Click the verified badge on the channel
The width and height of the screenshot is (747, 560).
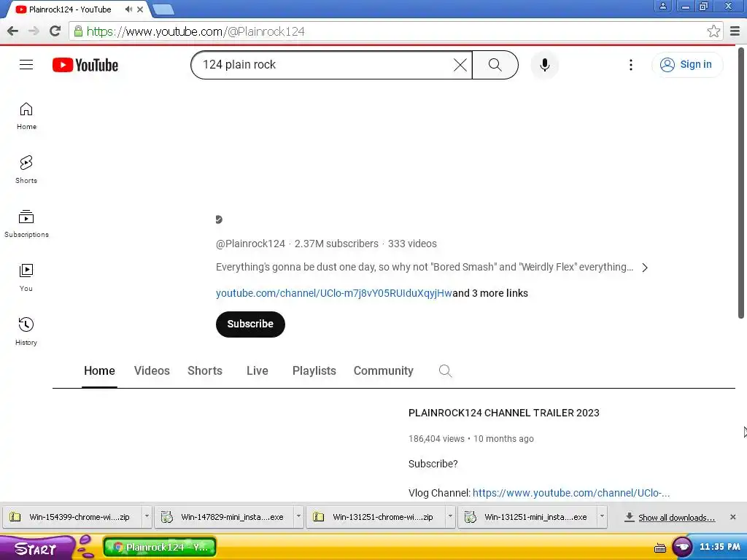219,219
